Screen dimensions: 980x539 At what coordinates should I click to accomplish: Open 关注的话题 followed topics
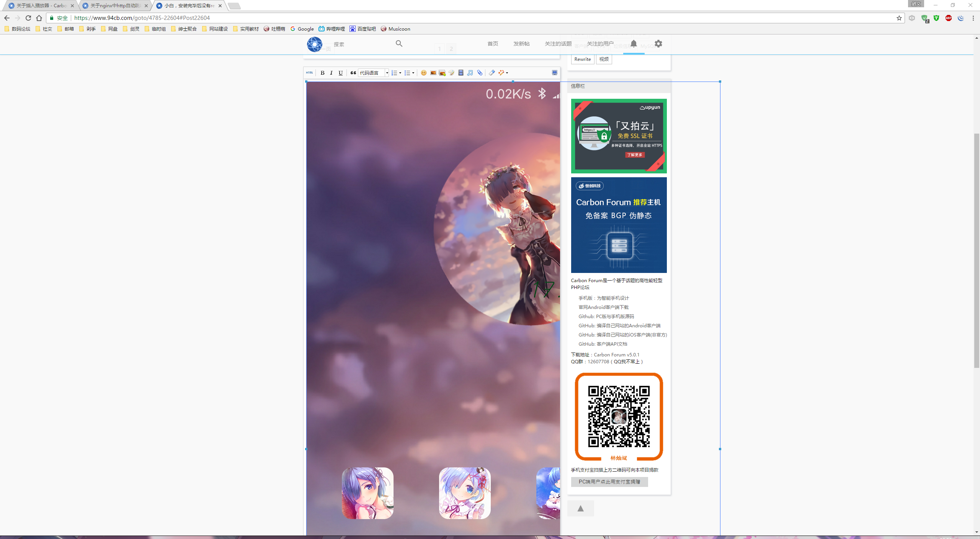tap(558, 44)
